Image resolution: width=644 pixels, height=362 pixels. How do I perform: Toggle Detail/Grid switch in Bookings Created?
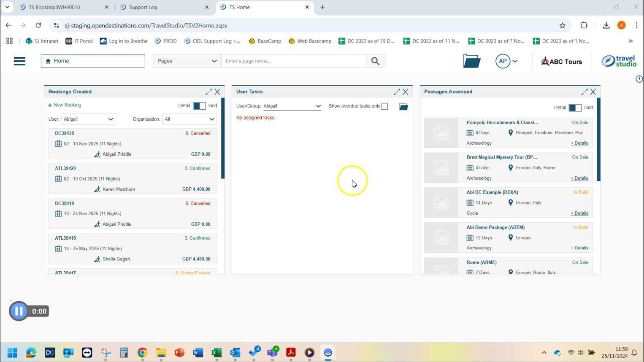(x=199, y=106)
